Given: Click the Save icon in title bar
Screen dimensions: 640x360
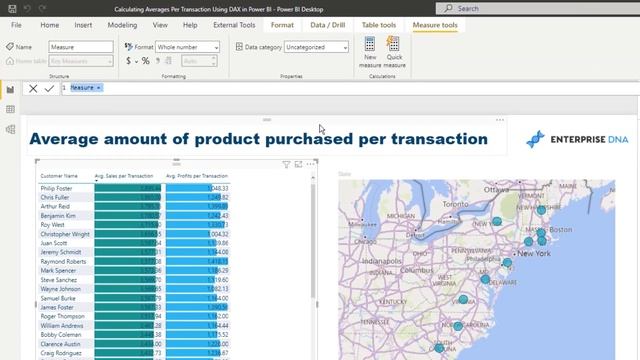Looking at the screenshot, I should coord(12,9).
